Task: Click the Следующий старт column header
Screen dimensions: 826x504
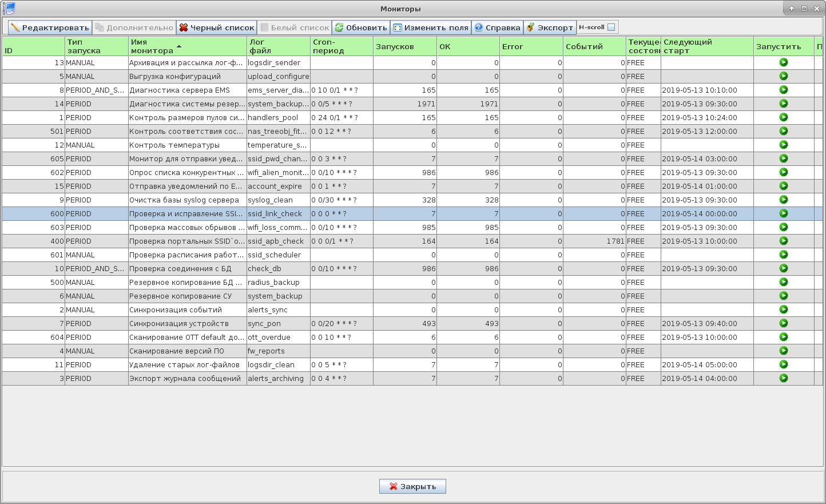Action: pos(706,46)
